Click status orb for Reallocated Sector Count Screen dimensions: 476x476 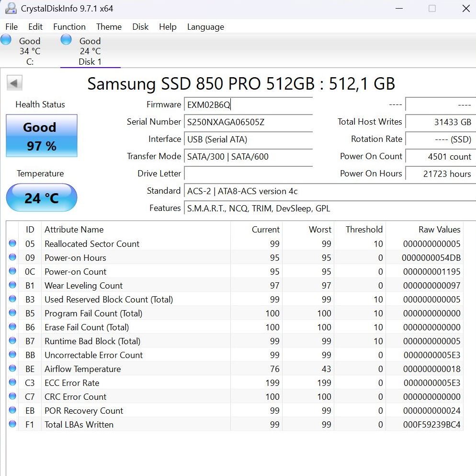point(12,244)
